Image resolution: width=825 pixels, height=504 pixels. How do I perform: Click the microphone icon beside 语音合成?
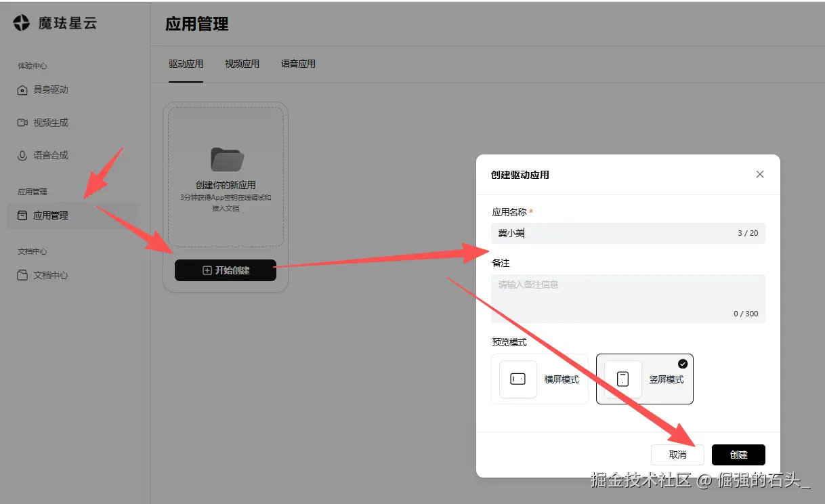22,155
